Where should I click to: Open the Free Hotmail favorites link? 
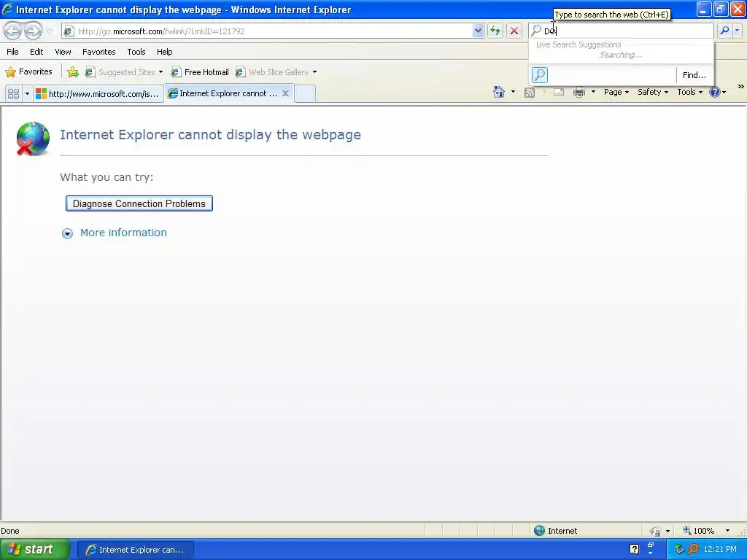200,72
